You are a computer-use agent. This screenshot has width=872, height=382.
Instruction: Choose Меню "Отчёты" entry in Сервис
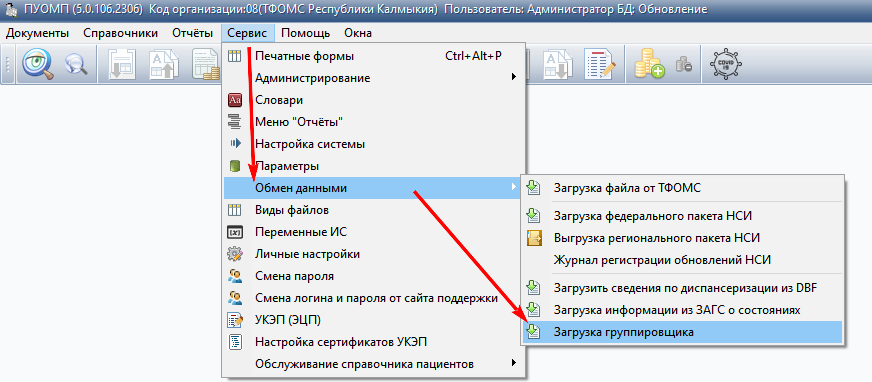point(374,122)
